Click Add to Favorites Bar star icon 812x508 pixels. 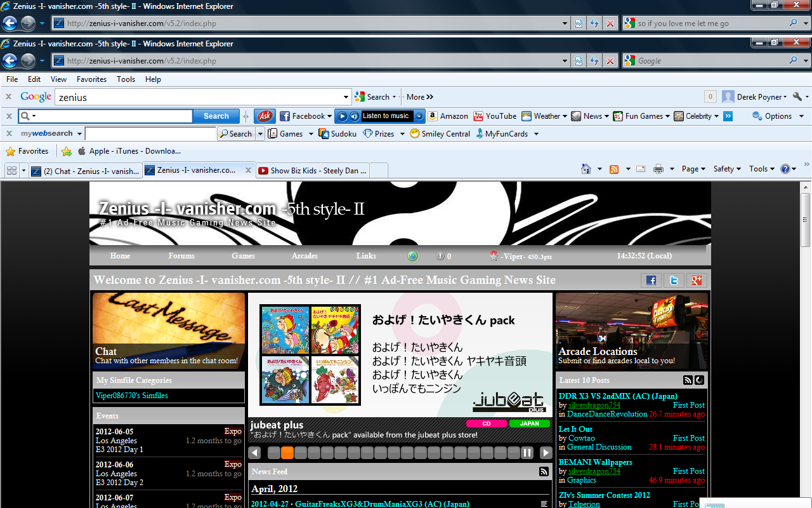[67, 152]
